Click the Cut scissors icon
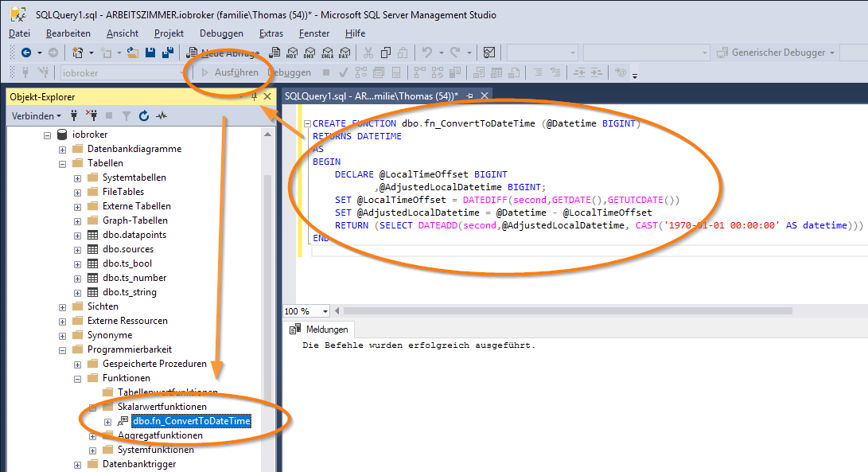Image resolution: width=868 pixels, height=472 pixels. 368,53
